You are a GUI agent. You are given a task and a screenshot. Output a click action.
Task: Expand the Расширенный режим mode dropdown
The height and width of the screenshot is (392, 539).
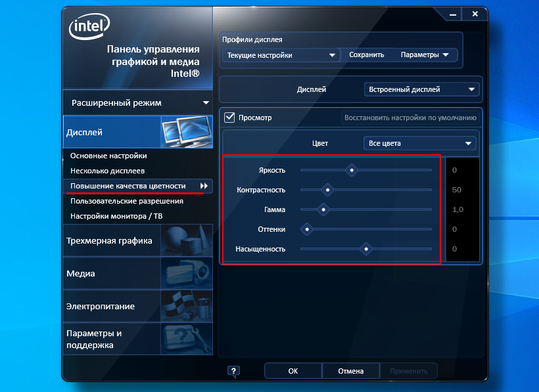coord(137,102)
